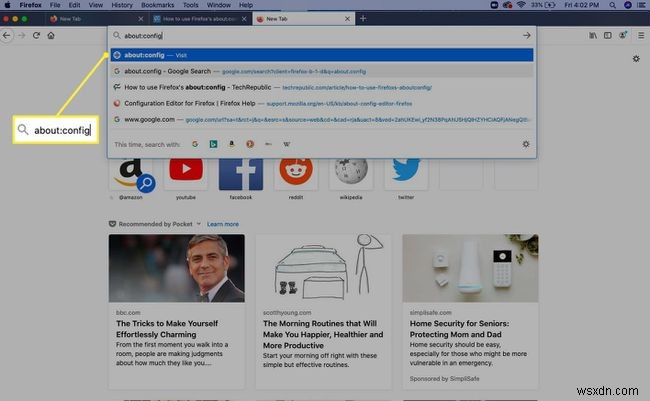Open new tab page settings gear
The image size is (650, 401).
point(636,59)
